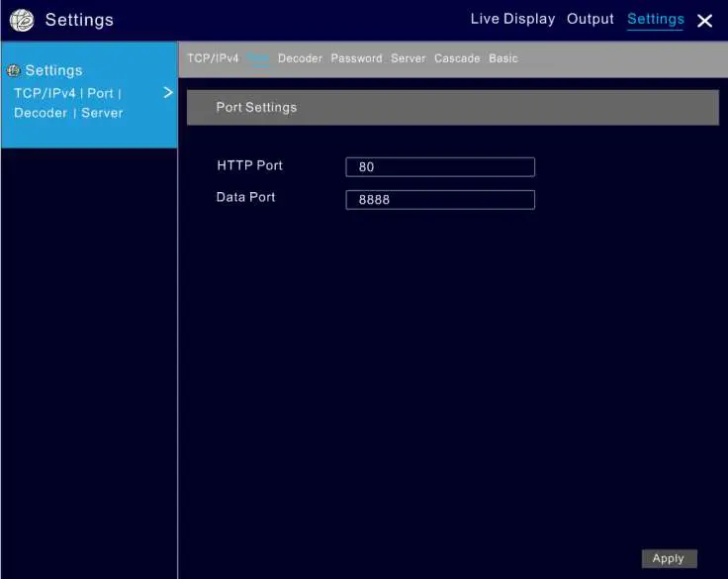Close the Settings window with the X

click(x=704, y=21)
